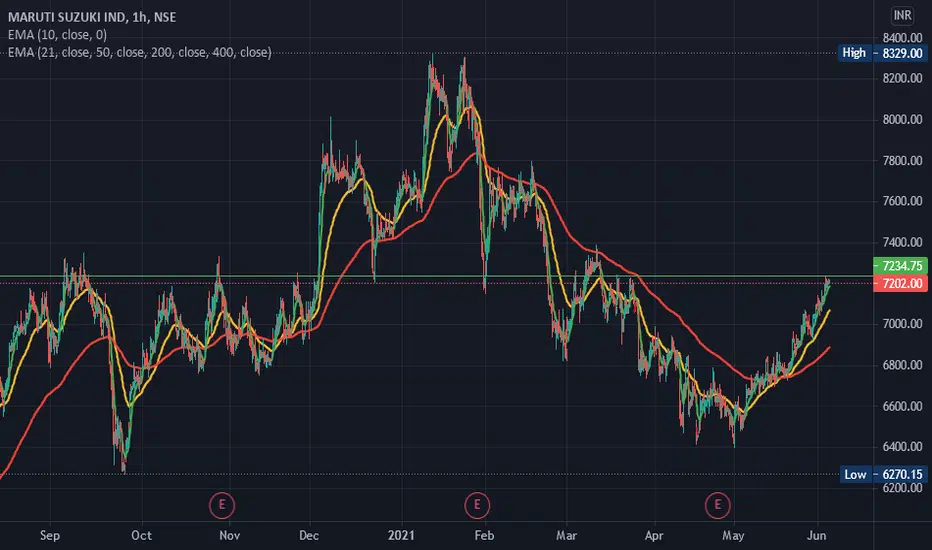Viewport: 932px width, 550px height.
Task: Select the EMA 21/50/200/400 indicator legend
Action: click(140, 52)
